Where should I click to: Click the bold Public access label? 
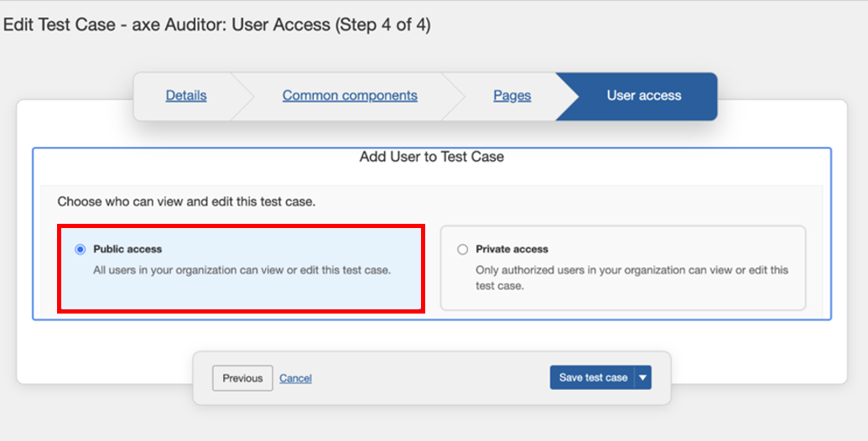click(127, 249)
